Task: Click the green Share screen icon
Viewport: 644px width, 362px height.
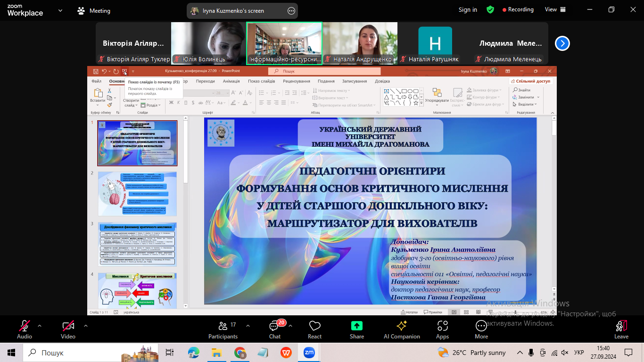Action: 357,326
